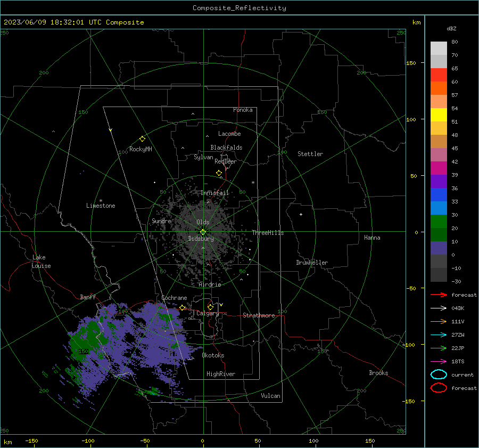
Task: Click the Lacombe city label
Action: 229,134
